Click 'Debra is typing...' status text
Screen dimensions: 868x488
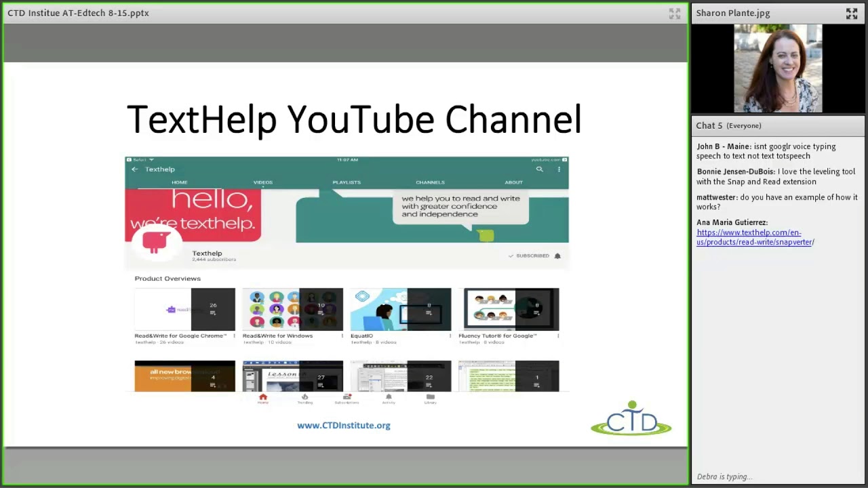click(724, 476)
